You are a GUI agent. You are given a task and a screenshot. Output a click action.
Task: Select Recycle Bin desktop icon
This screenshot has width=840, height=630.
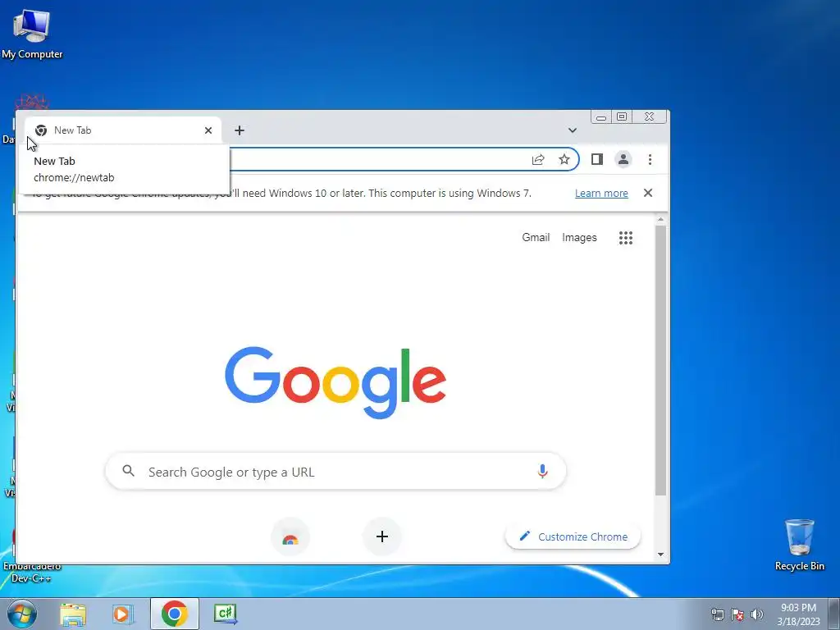point(799,545)
